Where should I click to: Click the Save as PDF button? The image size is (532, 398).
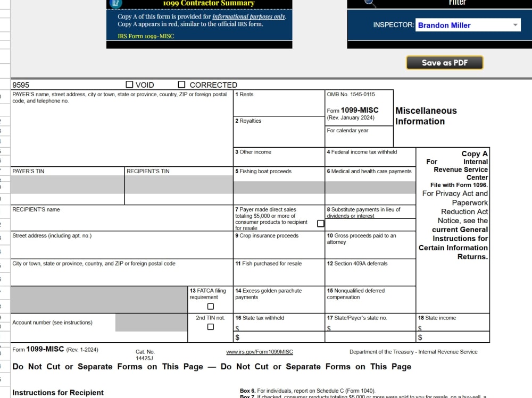[444, 63]
